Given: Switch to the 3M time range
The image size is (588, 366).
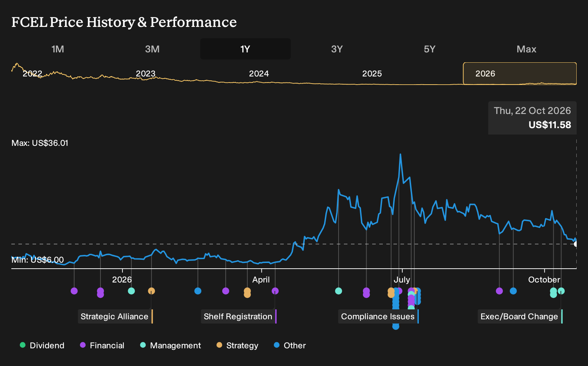Looking at the screenshot, I should point(152,49).
